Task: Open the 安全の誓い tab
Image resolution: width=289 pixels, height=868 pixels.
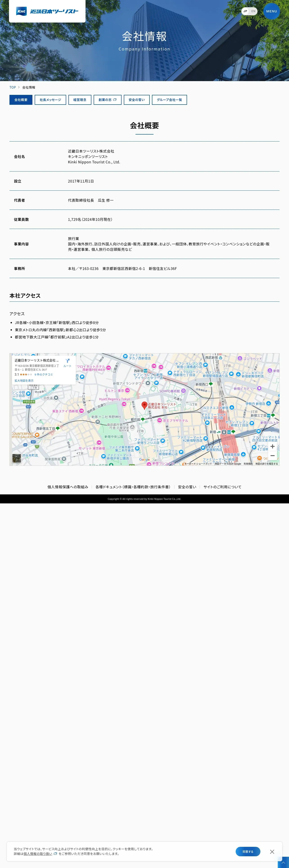Action: pos(137,100)
